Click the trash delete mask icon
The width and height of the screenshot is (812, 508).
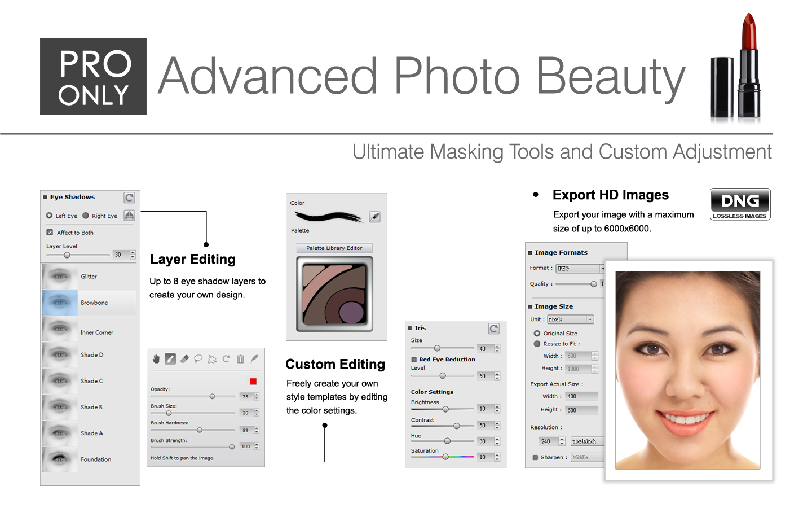click(241, 359)
